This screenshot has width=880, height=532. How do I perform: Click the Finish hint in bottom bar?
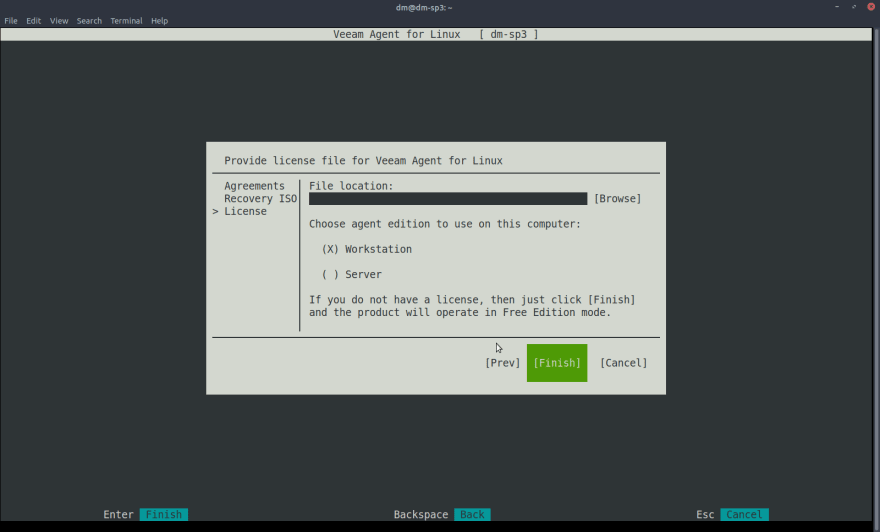(163, 515)
